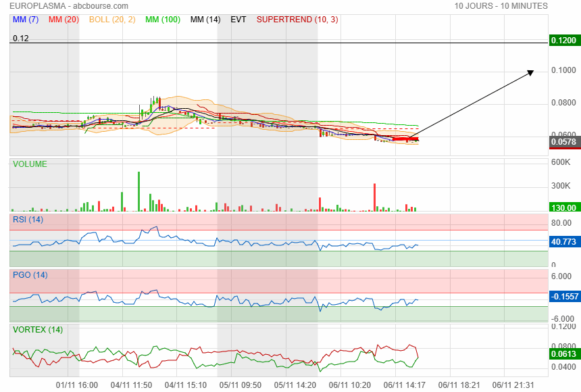
Task: Click the tallest red volume bar
Action: pyautogui.click(x=375, y=197)
